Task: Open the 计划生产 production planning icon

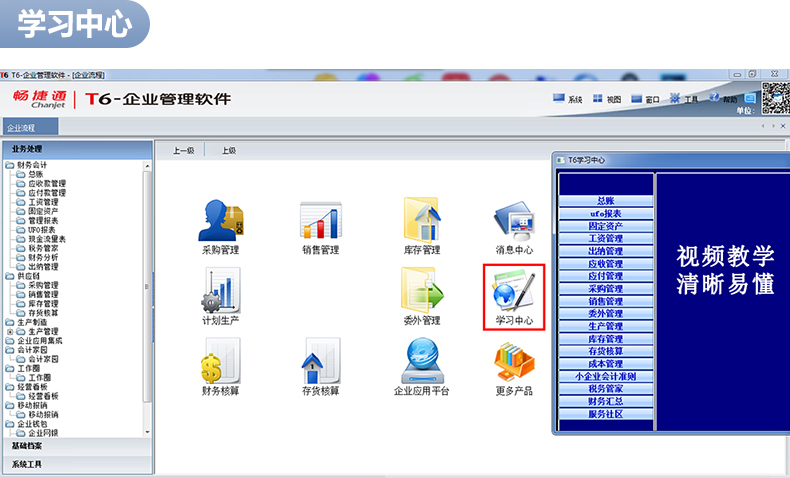Action: [x=221, y=291]
